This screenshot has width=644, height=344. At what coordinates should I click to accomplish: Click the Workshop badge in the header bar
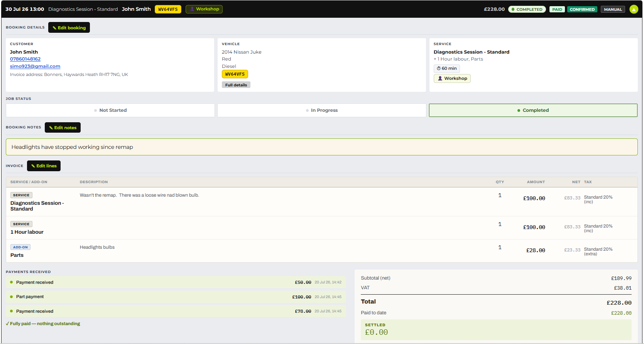pyautogui.click(x=204, y=9)
